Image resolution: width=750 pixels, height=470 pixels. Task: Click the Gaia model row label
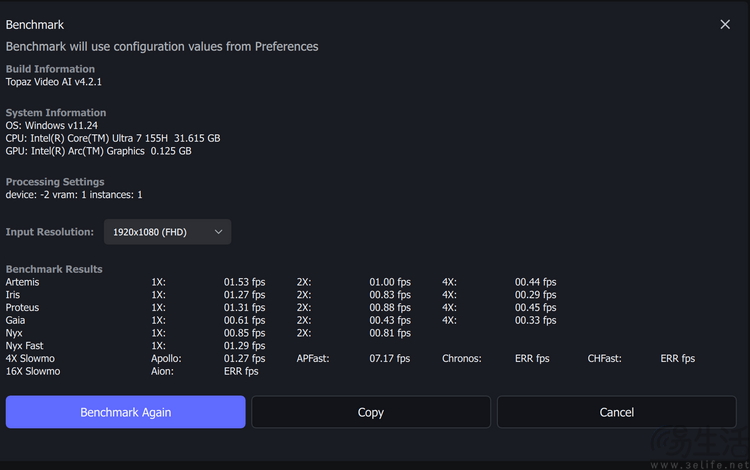click(15, 320)
